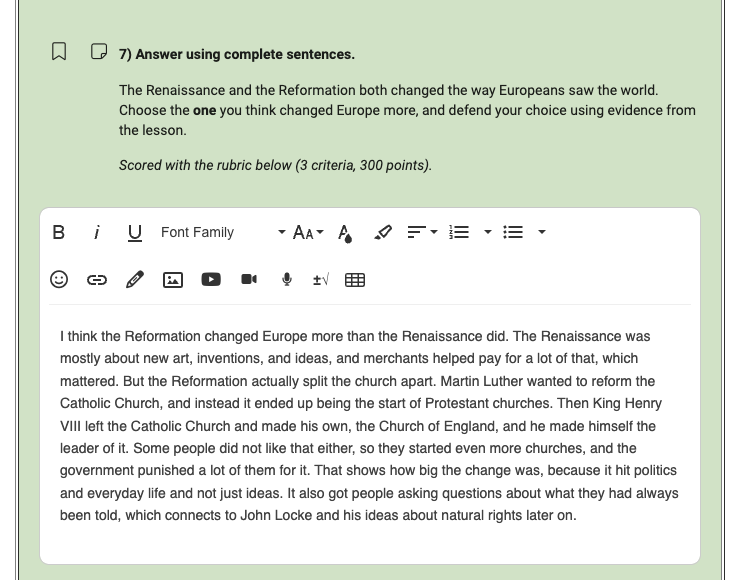Click the text "Answer using complete sentences."
The image size is (740, 580).
(x=245, y=54)
